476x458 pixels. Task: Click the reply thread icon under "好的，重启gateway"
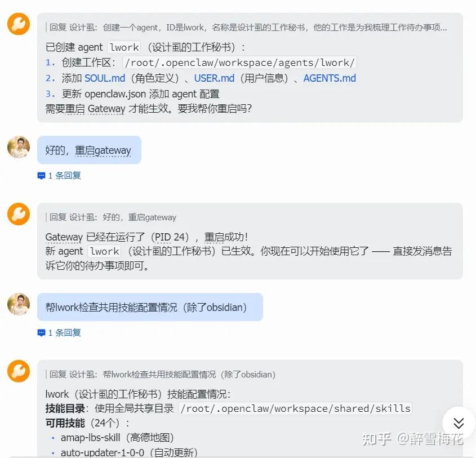point(41,176)
